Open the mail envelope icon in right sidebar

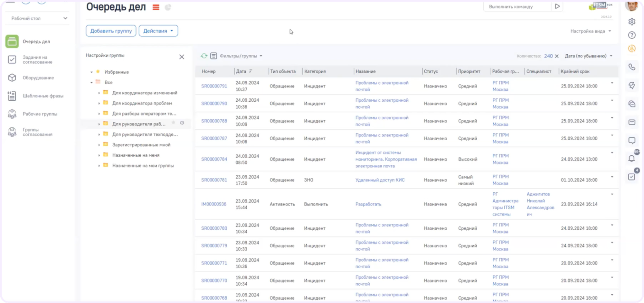(632, 122)
